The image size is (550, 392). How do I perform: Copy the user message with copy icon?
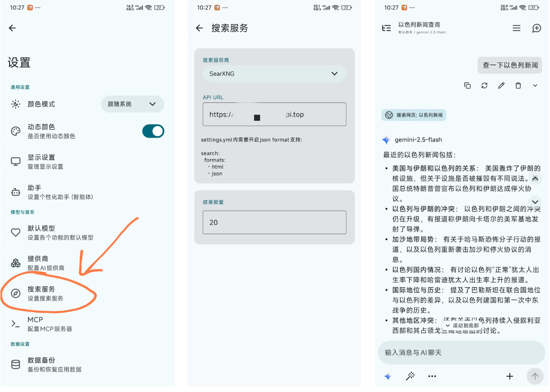tap(467, 86)
